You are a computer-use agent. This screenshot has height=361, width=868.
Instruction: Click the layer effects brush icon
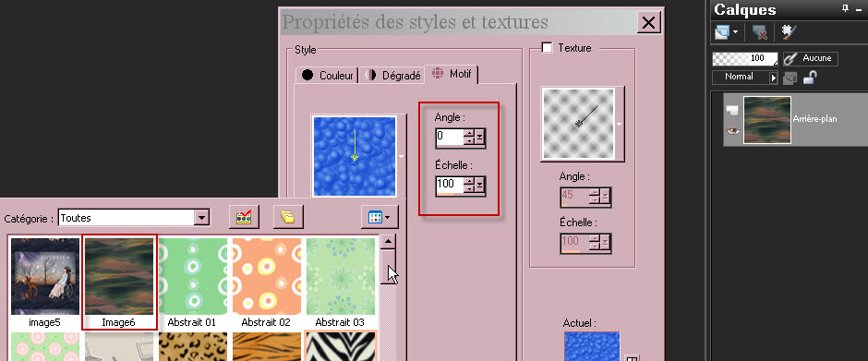(x=789, y=32)
